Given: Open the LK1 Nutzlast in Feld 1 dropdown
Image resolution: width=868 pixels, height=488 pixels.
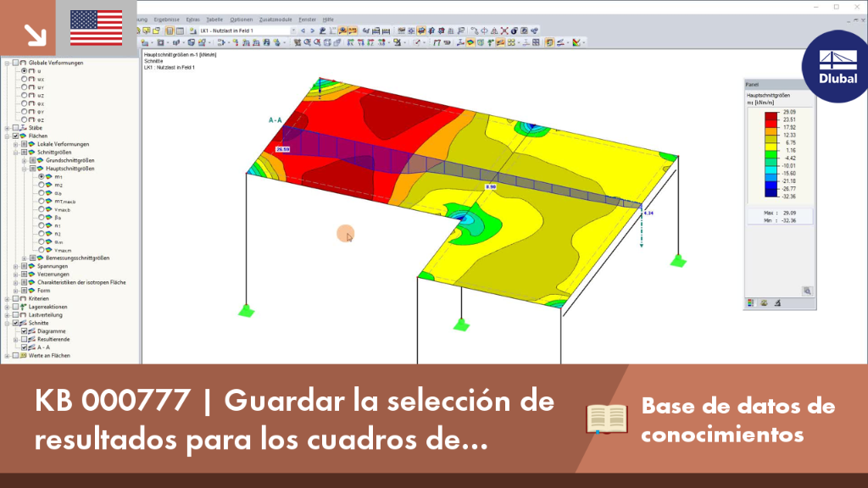Looking at the screenshot, I should 292,31.
